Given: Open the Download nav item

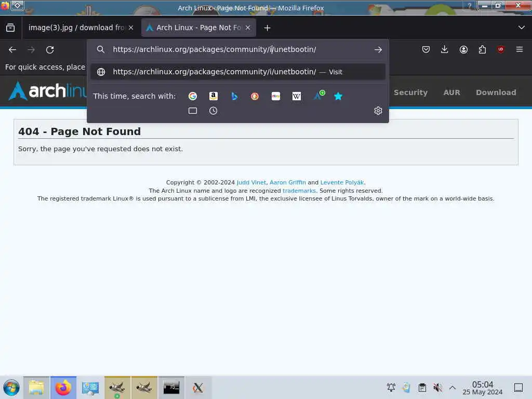Looking at the screenshot, I should (x=496, y=92).
